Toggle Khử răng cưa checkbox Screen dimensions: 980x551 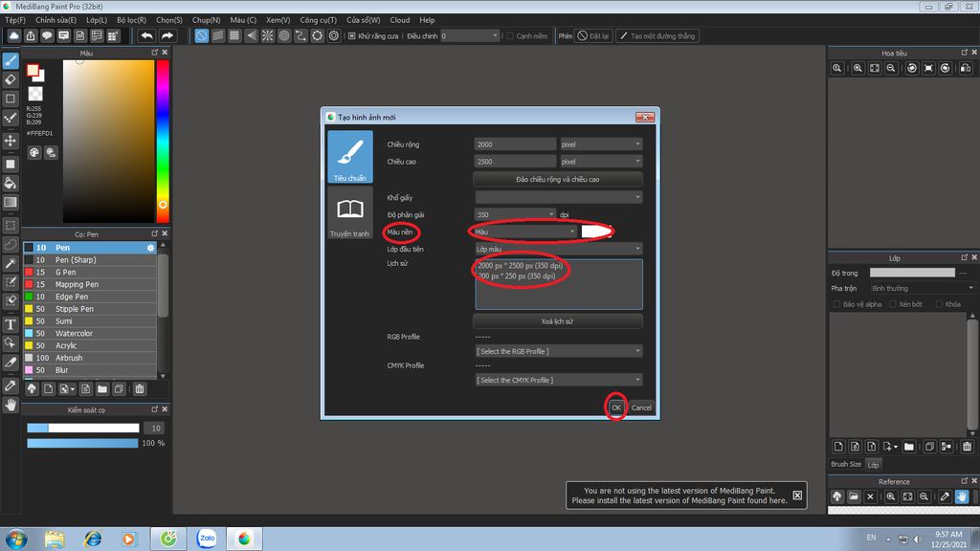352,35
